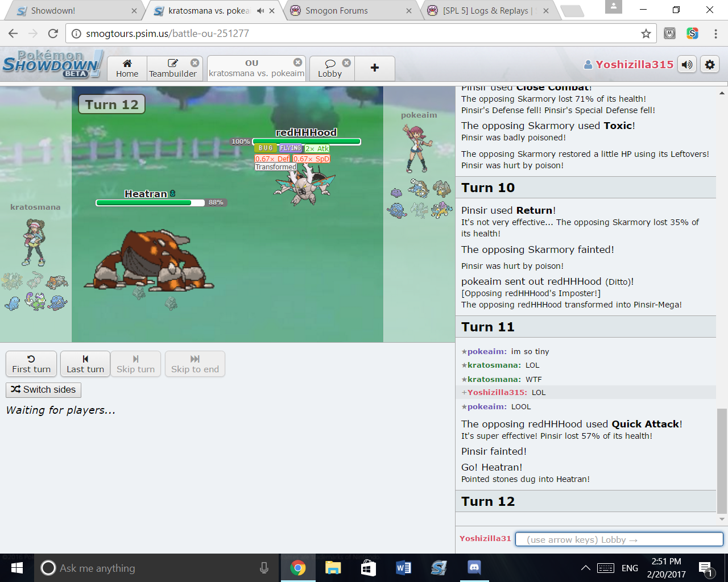This screenshot has width=728, height=582.
Task: Click the opposing redHHHood Mega Pinsir sprite
Action: click(x=305, y=186)
